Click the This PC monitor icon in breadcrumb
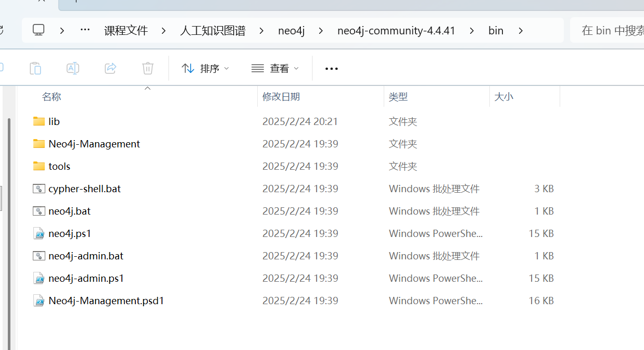 pos(39,30)
